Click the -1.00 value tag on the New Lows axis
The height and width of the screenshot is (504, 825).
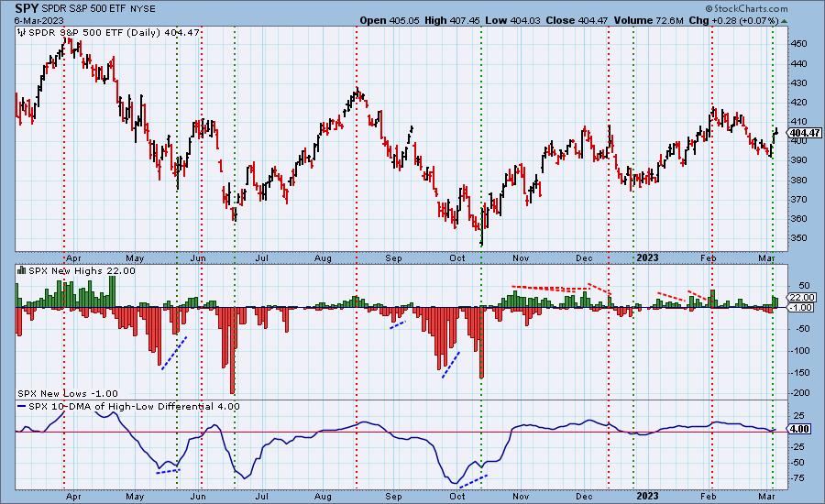click(x=801, y=307)
